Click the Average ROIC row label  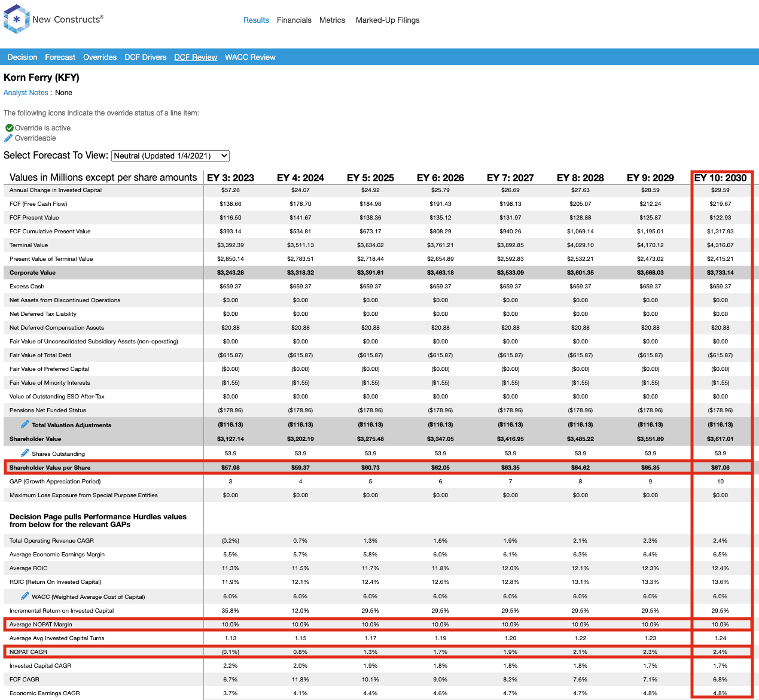point(28,568)
